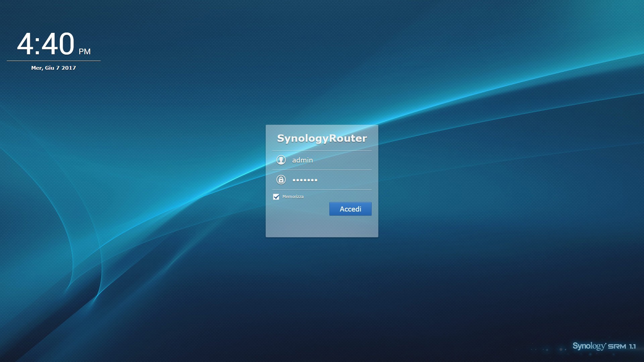This screenshot has height=362, width=644.
Task: Click the line between username and password fields
Action: [322, 170]
